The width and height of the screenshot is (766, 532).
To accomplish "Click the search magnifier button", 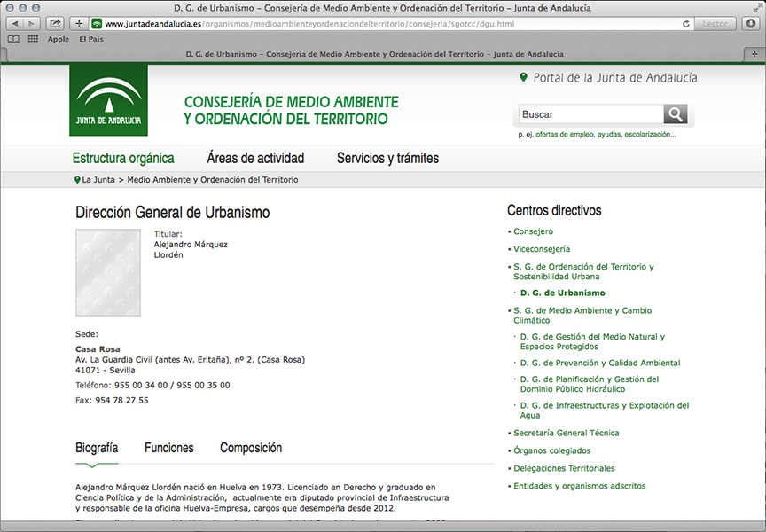I will tap(676, 114).
